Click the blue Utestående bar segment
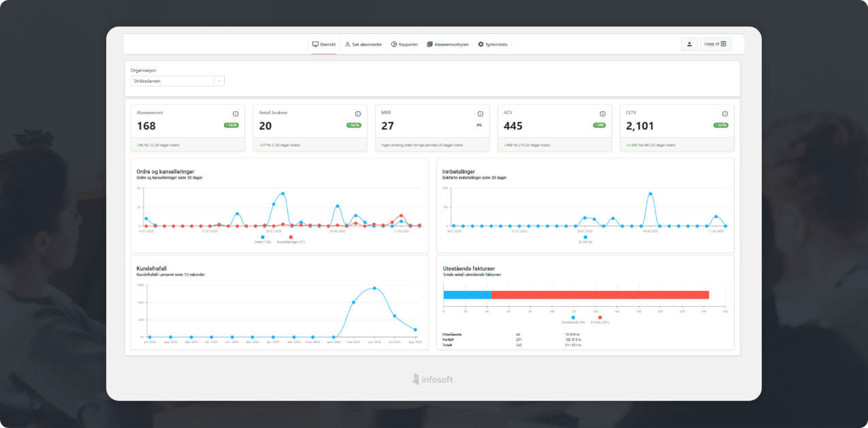Image resolution: width=868 pixels, height=428 pixels. coord(467,295)
